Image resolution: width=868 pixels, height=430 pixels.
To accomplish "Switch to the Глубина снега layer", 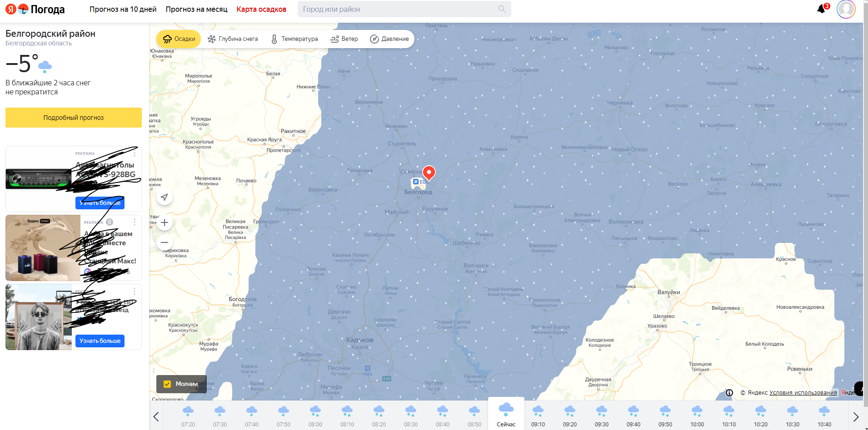I will 233,39.
